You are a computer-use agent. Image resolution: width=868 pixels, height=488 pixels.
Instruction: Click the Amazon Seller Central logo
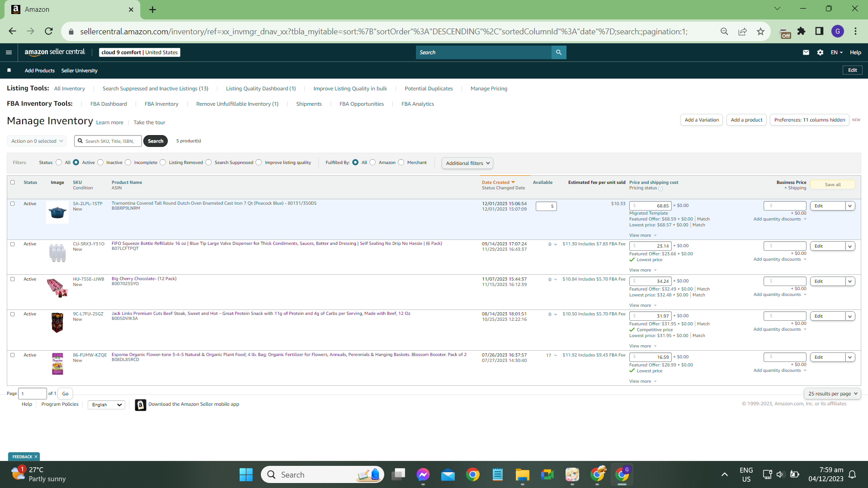(55, 52)
